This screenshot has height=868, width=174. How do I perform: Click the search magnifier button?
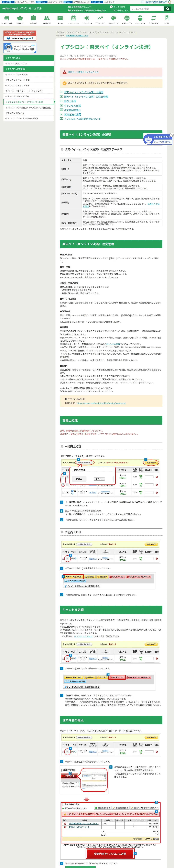168,9
